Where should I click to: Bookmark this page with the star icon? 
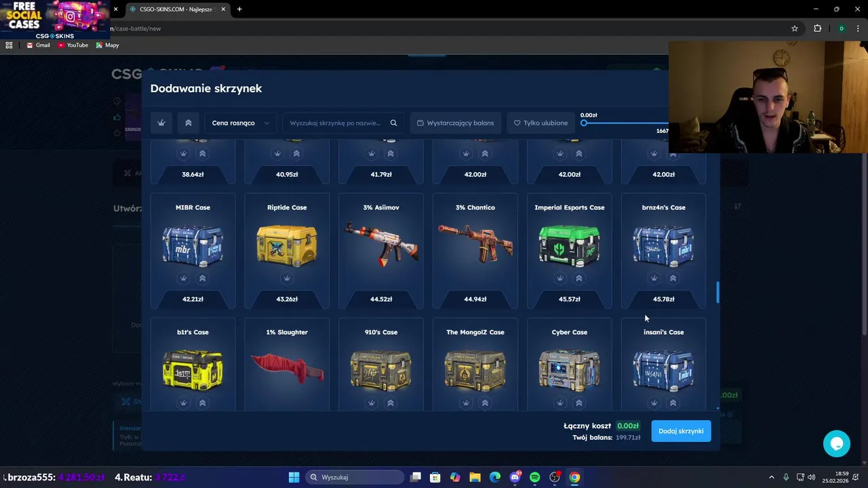795,28
